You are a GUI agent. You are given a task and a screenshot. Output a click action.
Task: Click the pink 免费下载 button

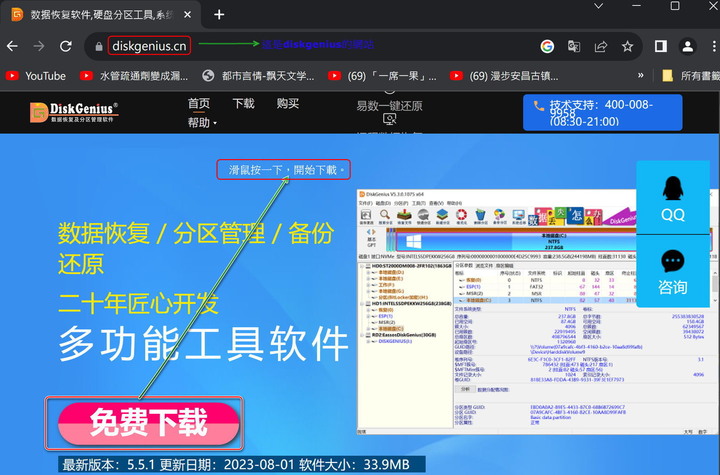(148, 423)
